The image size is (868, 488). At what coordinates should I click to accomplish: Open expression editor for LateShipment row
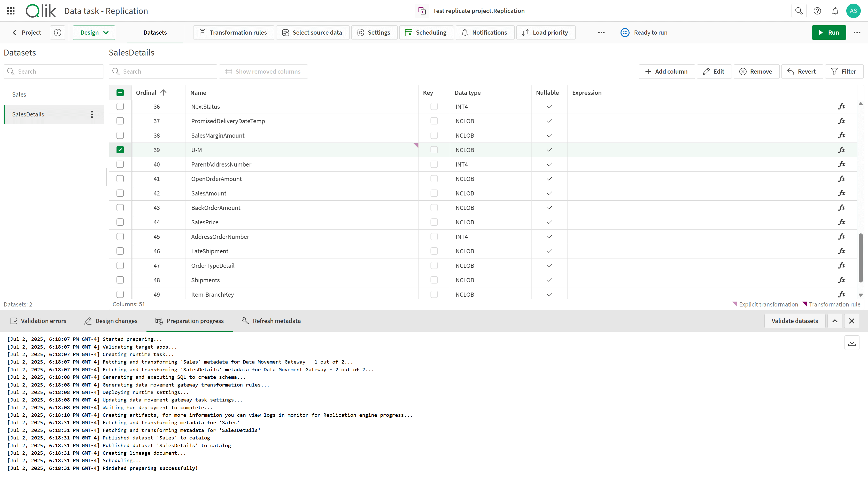(842, 251)
